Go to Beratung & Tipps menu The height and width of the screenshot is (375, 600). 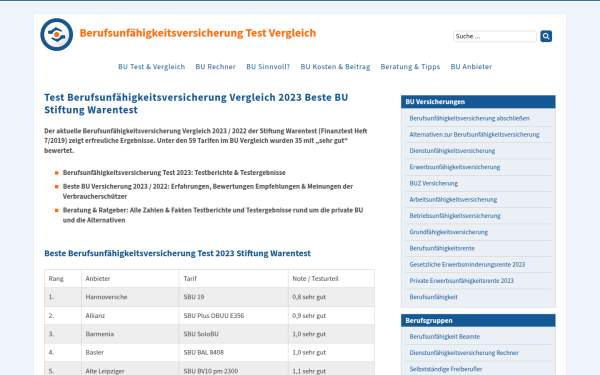pos(410,67)
